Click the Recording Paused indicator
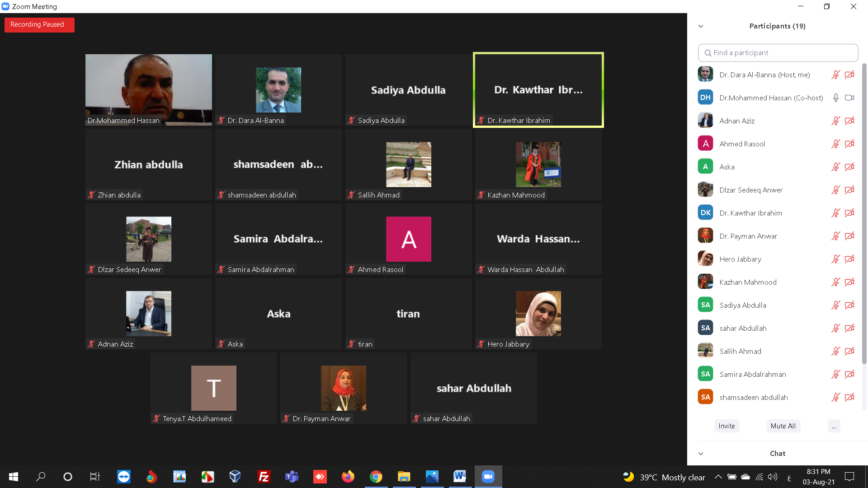Image resolution: width=868 pixels, height=488 pixels. pos(39,24)
